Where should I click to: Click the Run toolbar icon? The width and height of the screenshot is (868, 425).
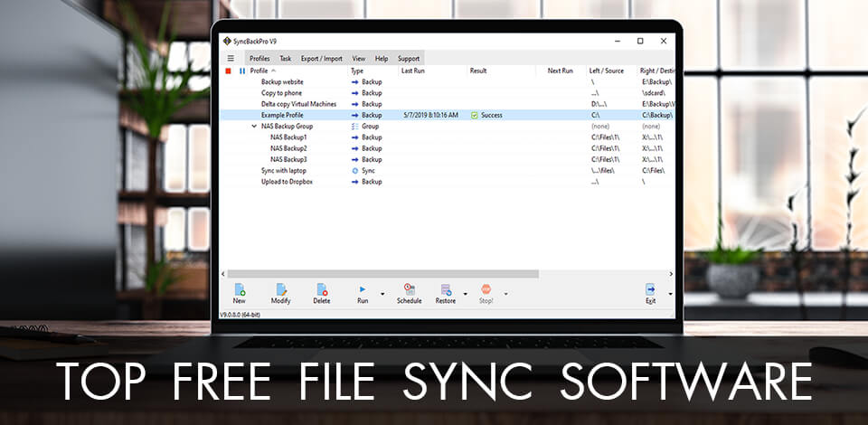click(x=363, y=289)
